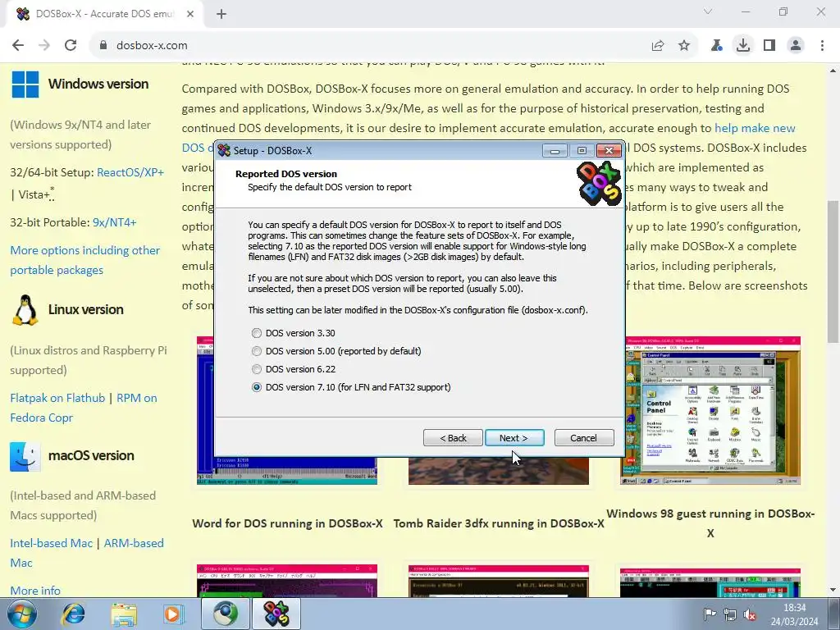Go back with the Back button
The image size is (840, 630).
(x=453, y=438)
